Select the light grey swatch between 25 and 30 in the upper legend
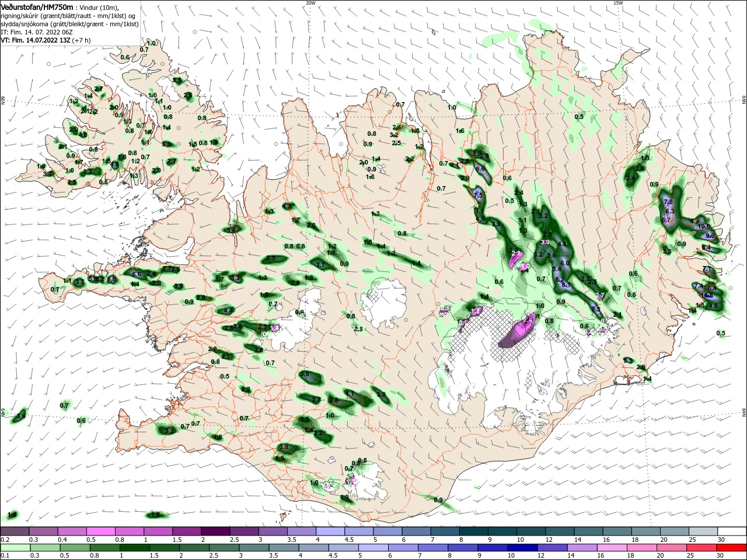The height and width of the screenshot is (560, 747). pyautogui.click(x=703, y=531)
